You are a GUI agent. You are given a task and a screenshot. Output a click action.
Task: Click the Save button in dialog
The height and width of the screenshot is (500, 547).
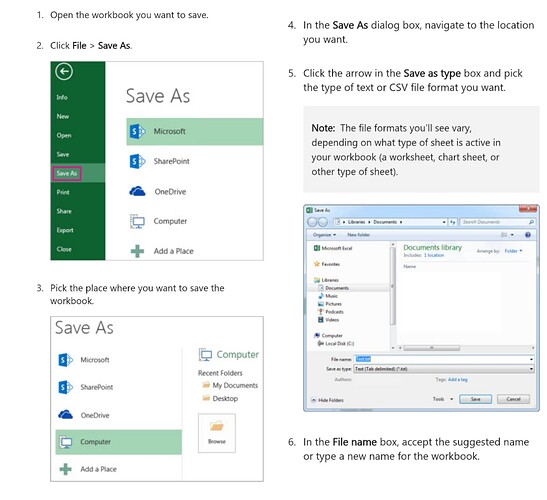[475, 399]
